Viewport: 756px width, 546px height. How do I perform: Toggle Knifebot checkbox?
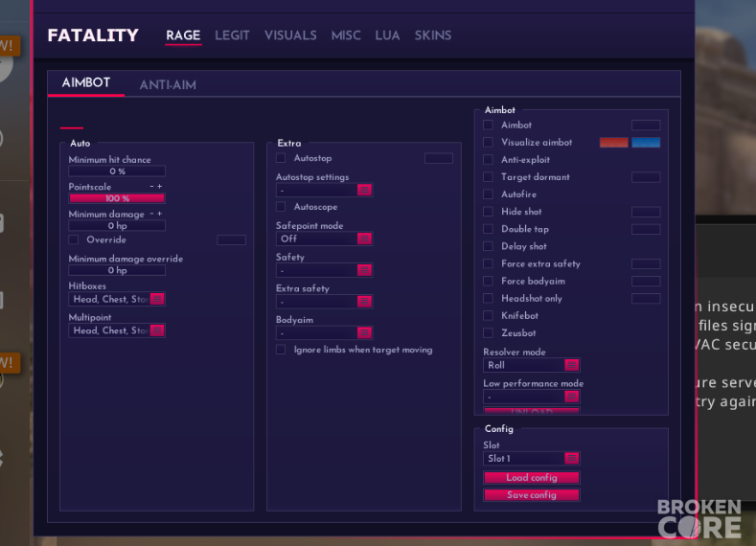click(x=488, y=316)
